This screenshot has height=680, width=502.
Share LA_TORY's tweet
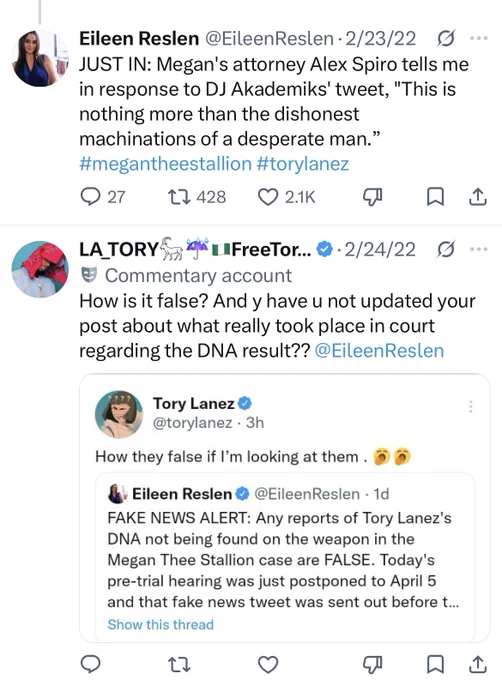[x=478, y=664]
